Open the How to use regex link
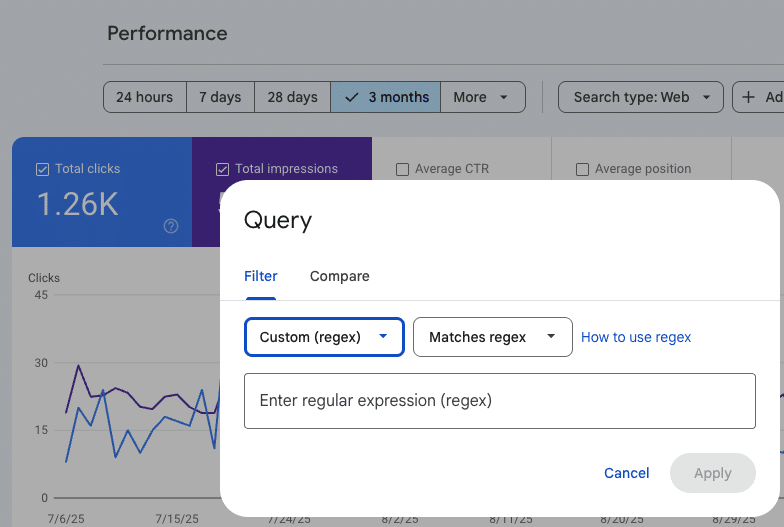The height and width of the screenshot is (527, 784). pyautogui.click(x=636, y=337)
